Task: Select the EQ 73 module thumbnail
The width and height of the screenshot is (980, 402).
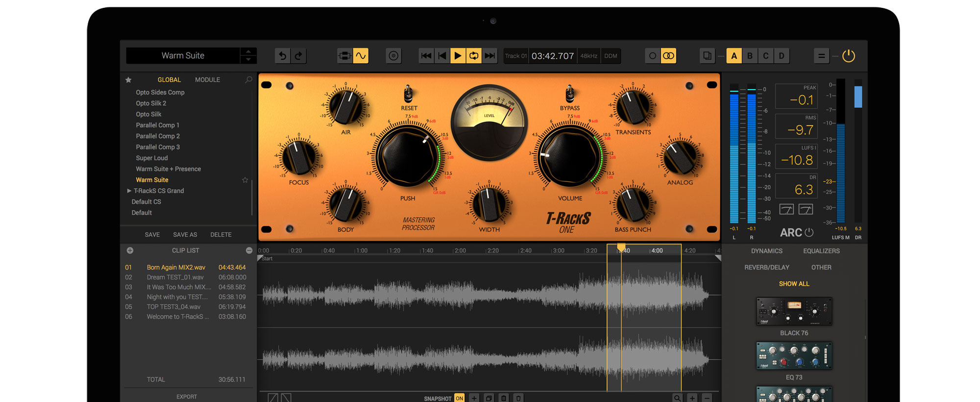Action: tap(794, 356)
